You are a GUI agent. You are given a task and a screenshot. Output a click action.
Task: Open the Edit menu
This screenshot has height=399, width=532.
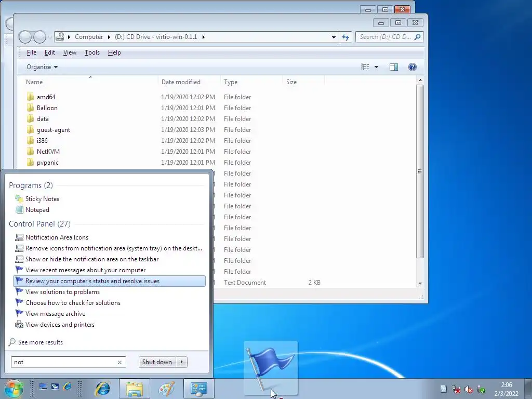(49, 52)
